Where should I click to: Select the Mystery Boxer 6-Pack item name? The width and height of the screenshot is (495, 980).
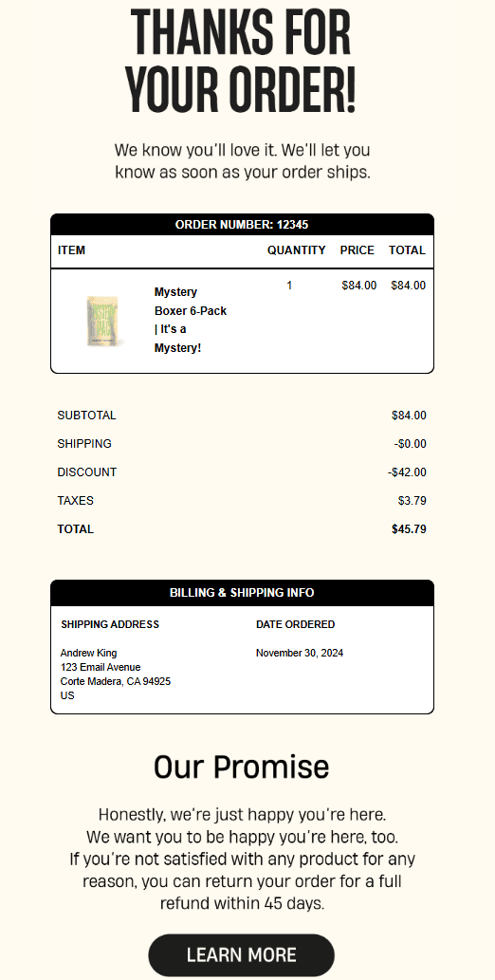coord(191,320)
